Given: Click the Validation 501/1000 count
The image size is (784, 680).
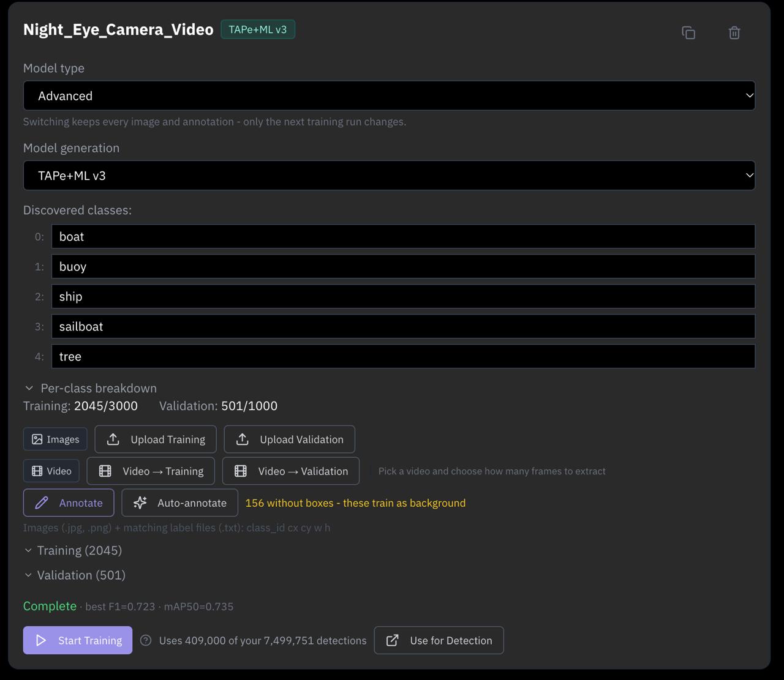Looking at the screenshot, I should (x=218, y=406).
